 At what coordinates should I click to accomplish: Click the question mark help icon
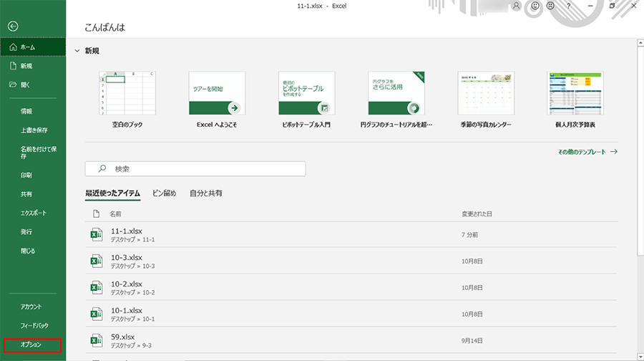click(568, 6)
